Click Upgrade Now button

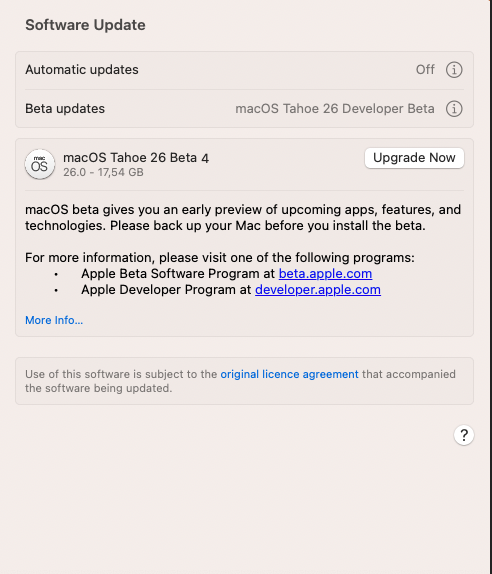pyautogui.click(x=414, y=158)
